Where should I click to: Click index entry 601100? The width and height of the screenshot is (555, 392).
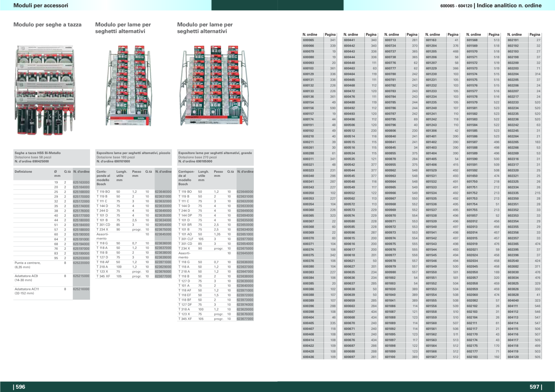(391, 357)
